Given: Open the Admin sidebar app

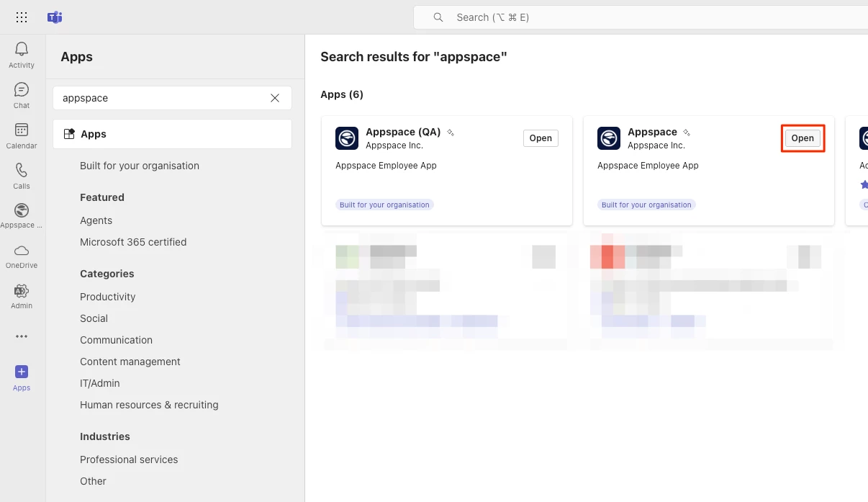Looking at the screenshot, I should pyautogui.click(x=22, y=296).
